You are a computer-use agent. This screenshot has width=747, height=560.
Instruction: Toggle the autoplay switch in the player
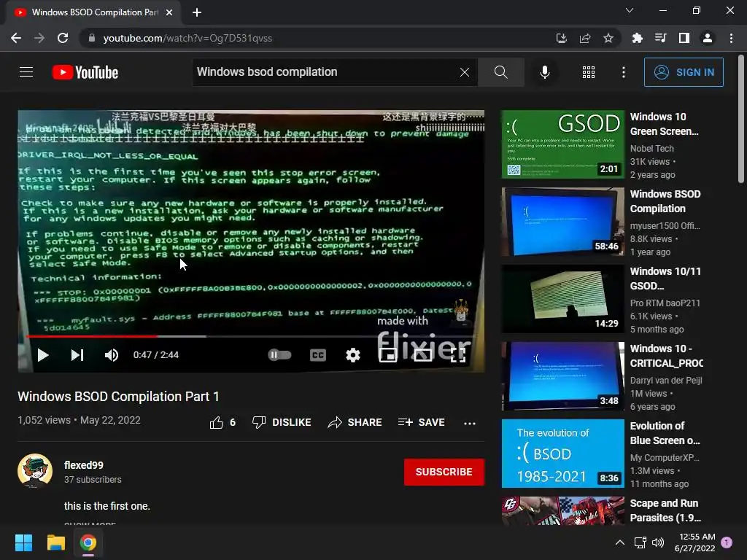(x=279, y=355)
